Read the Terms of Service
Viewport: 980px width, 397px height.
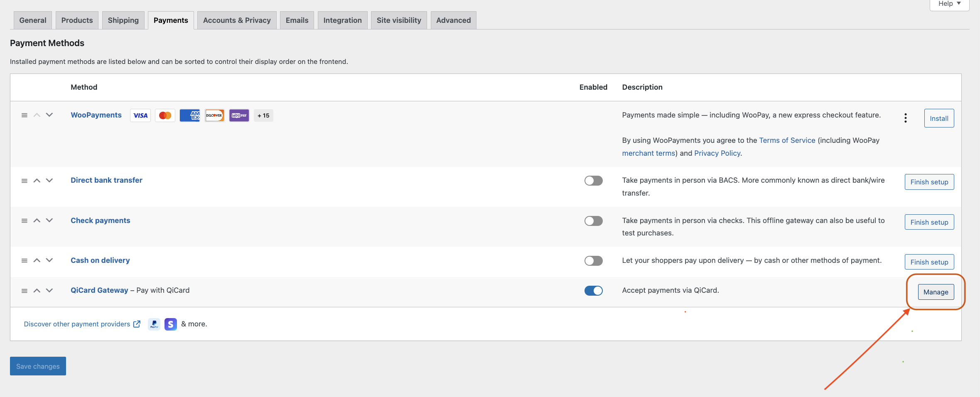click(x=787, y=140)
